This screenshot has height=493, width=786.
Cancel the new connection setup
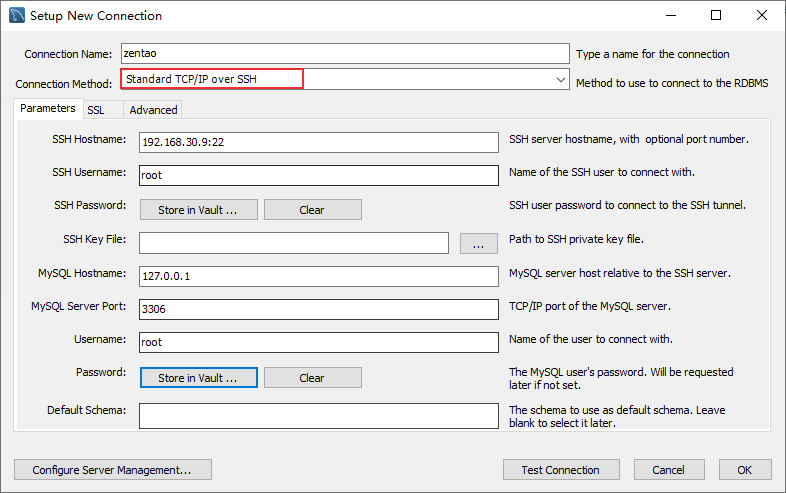pyautogui.click(x=669, y=470)
